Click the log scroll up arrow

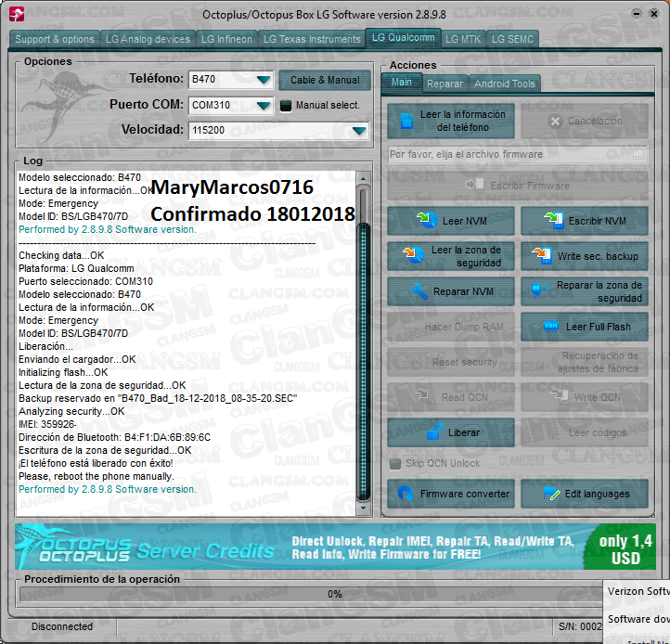point(363,178)
